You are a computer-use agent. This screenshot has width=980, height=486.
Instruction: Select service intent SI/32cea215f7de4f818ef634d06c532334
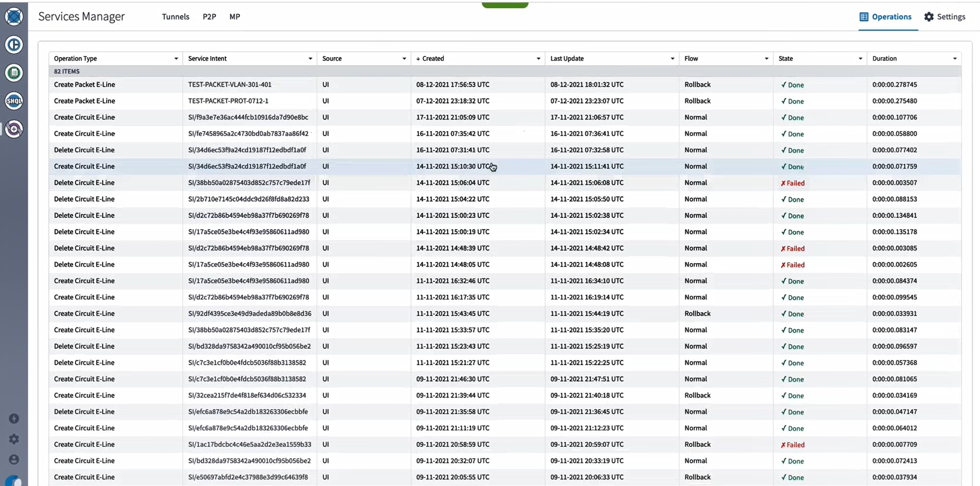coord(247,395)
